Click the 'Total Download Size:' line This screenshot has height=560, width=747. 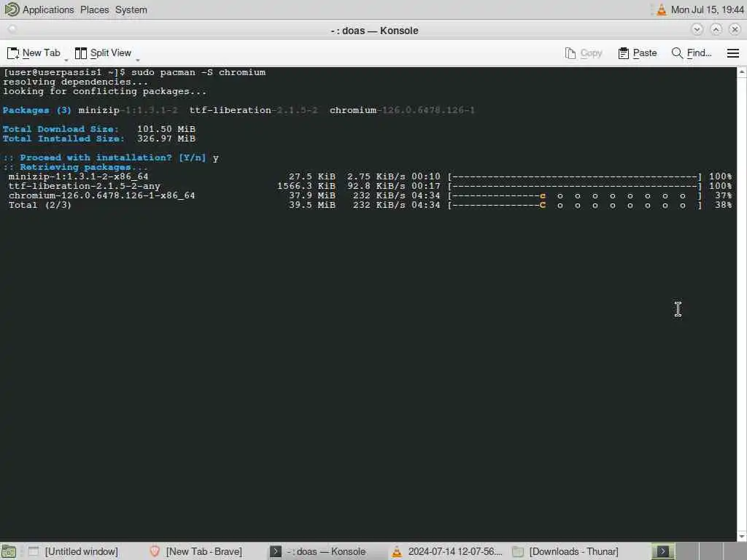click(99, 129)
